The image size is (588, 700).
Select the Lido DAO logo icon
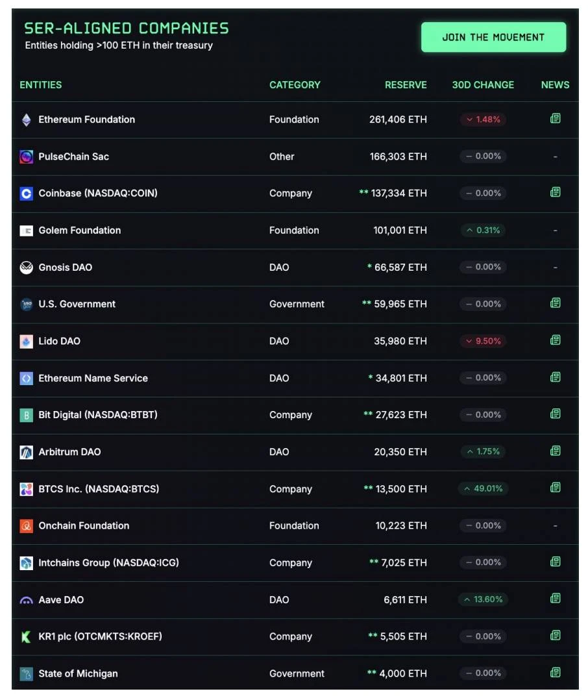27,341
